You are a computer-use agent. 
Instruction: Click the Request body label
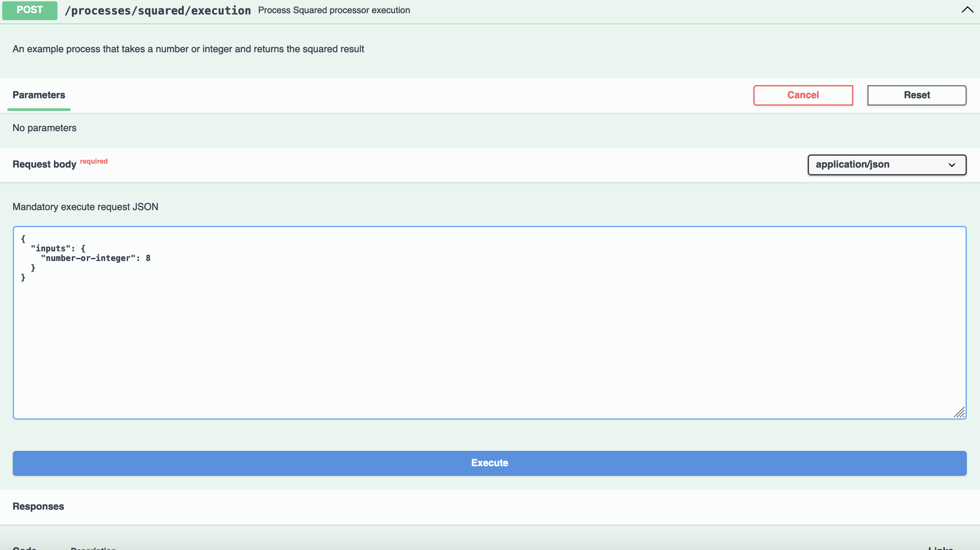(x=44, y=164)
